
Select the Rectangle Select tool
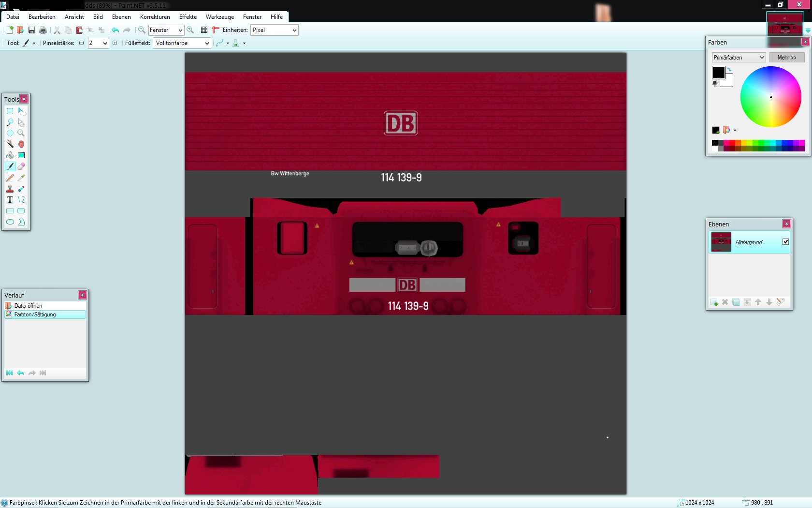[x=10, y=111]
